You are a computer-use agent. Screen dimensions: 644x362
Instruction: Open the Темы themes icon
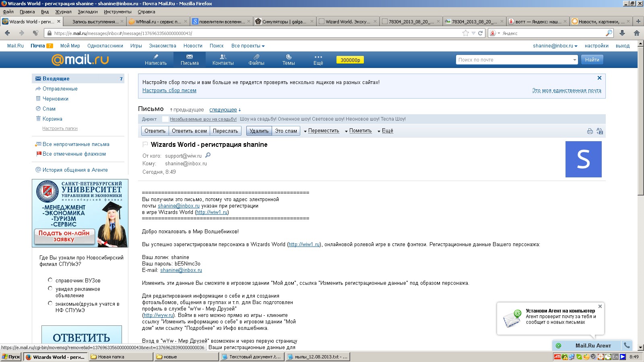pos(289,57)
